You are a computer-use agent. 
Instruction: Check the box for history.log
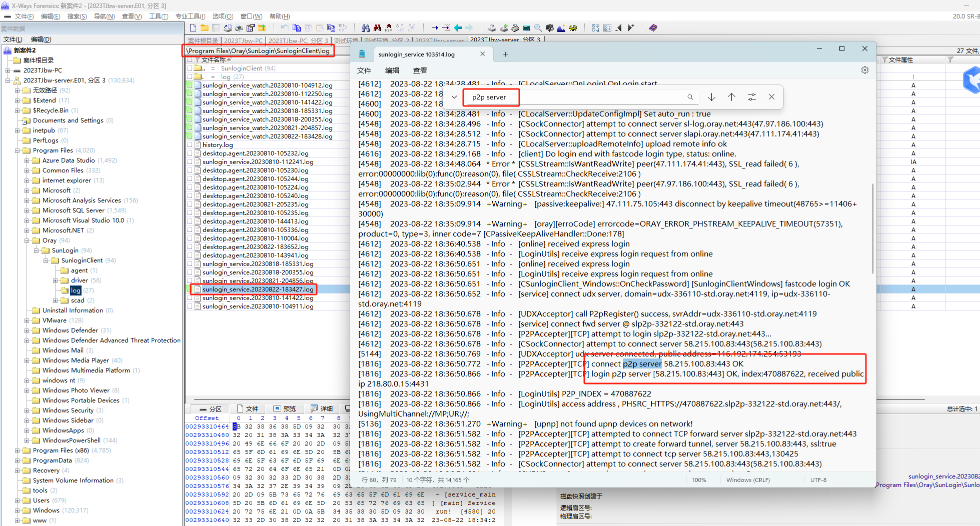(190, 144)
